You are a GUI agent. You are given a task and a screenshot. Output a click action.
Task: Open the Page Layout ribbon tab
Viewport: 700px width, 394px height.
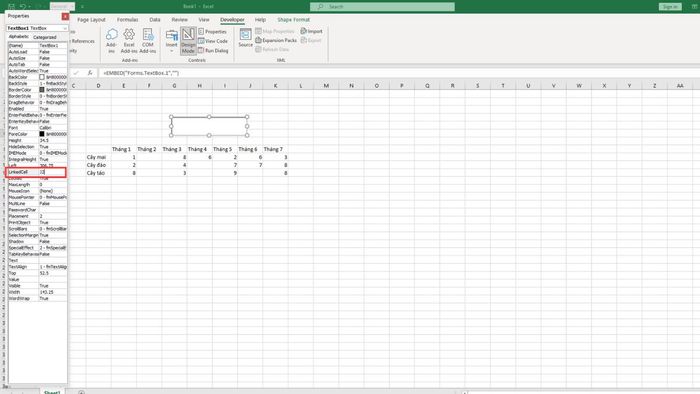coord(92,20)
